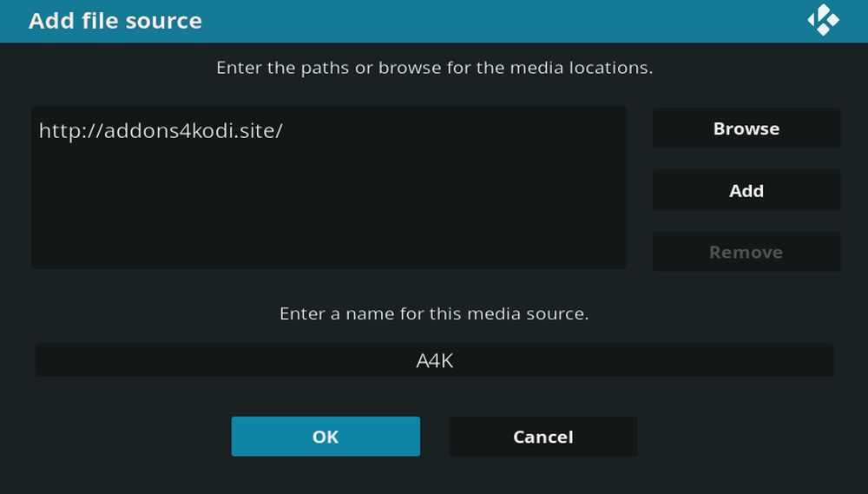Click the Add button to add path
The width and height of the screenshot is (868, 494).
pos(746,190)
